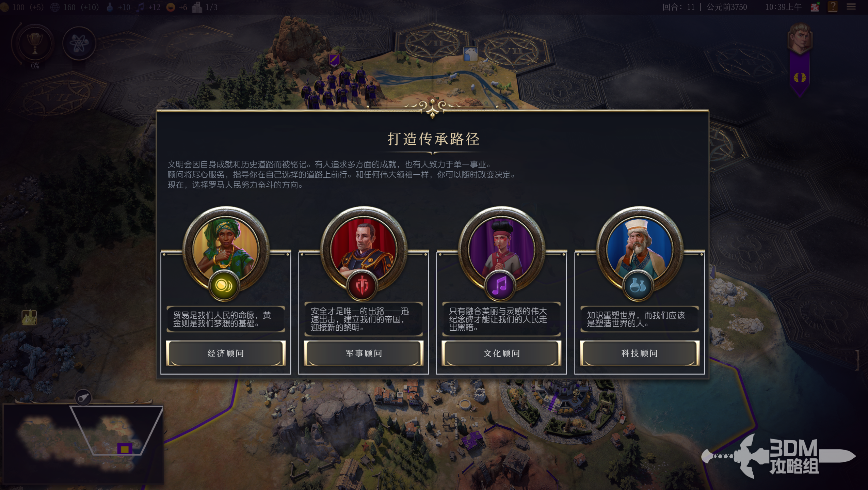The width and height of the screenshot is (868, 490).
Task: Click the blue flask science badge icon
Action: [x=637, y=285]
